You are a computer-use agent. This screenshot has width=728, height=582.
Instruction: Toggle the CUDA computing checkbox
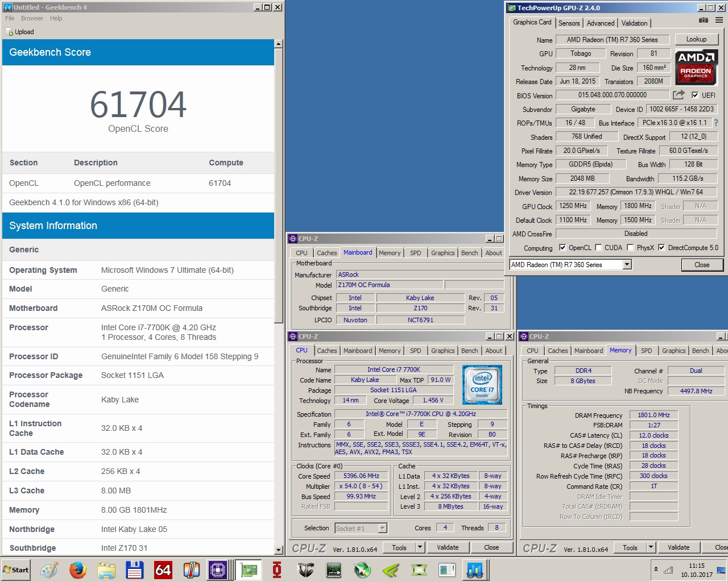598,248
